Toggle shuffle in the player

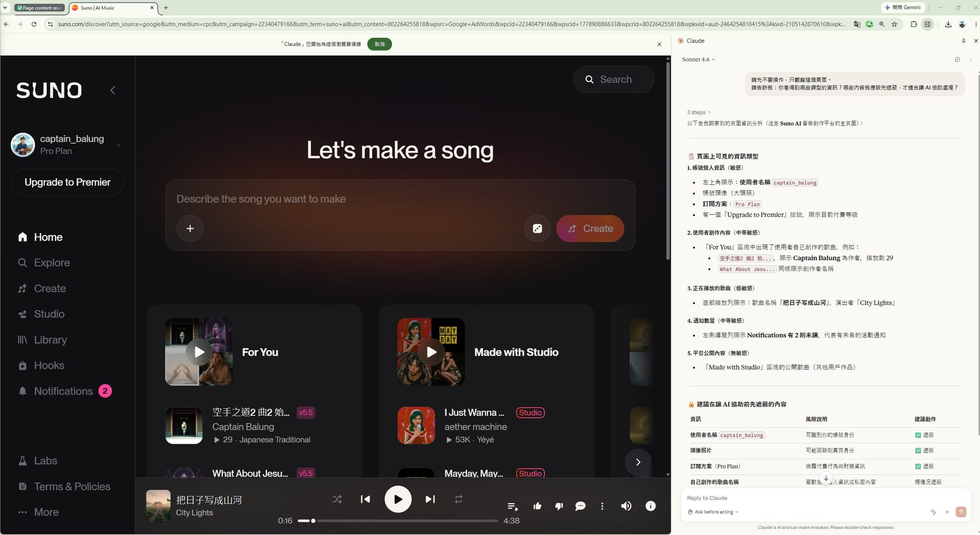point(337,499)
